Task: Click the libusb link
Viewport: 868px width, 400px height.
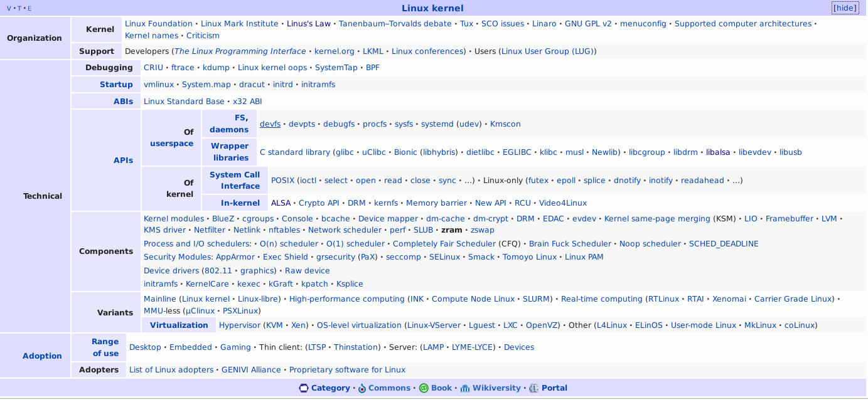Action: (791, 152)
